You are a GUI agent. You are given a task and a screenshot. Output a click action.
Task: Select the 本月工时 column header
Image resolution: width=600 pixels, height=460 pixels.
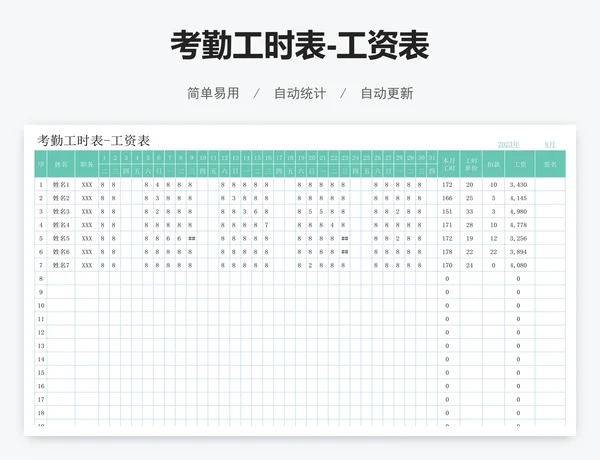click(x=448, y=164)
